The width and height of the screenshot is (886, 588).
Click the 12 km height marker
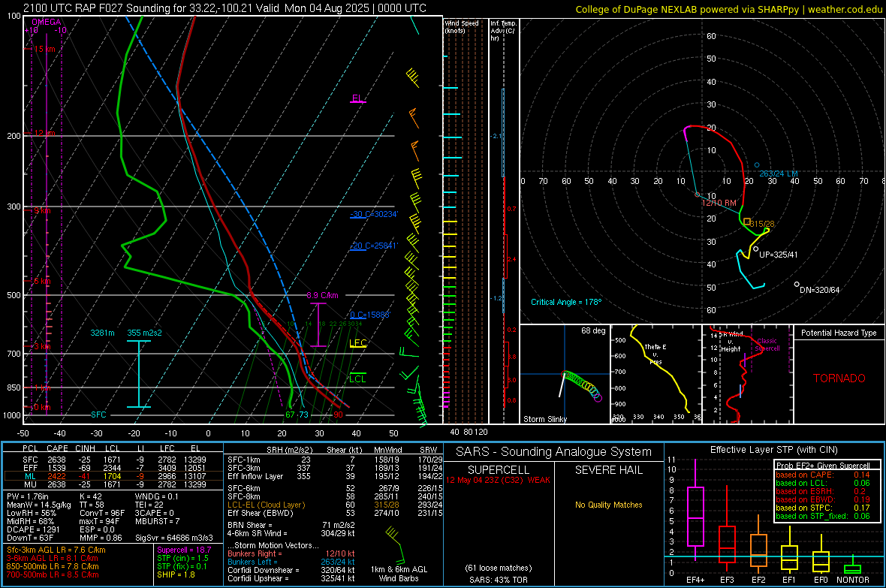(x=45, y=133)
